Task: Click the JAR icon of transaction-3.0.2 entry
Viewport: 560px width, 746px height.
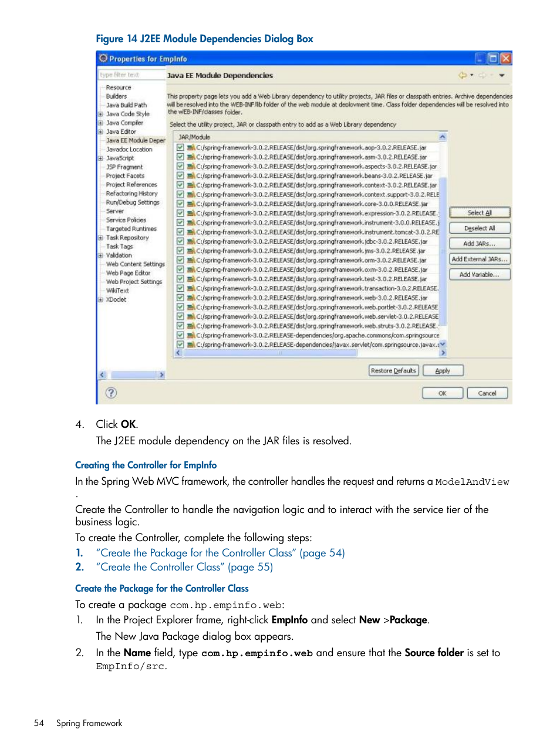Action: (191, 288)
